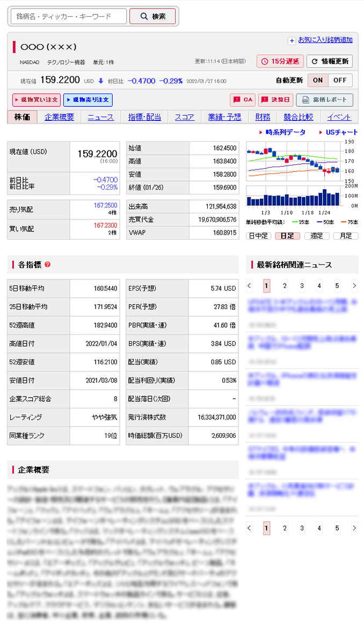The width and height of the screenshot is (364, 626).
Task: Click the 情報更新 refresh button
Action: point(329,61)
